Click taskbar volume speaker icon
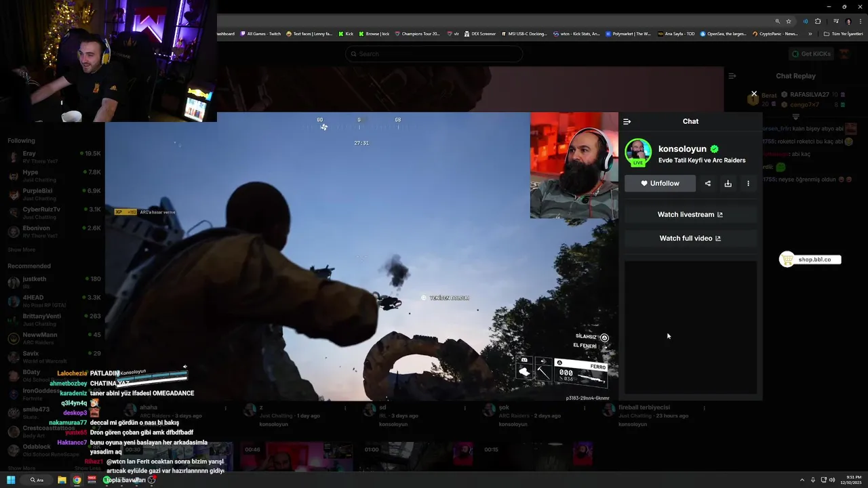 point(833,480)
